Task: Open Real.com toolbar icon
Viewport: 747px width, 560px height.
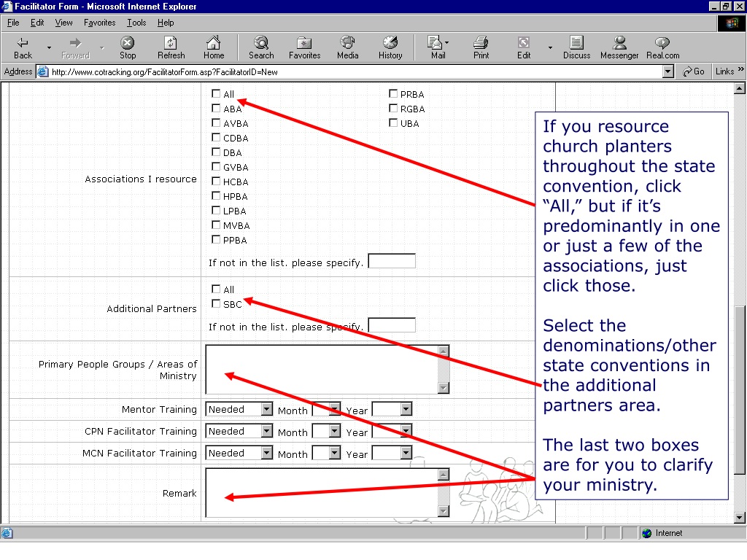Action: (662, 47)
